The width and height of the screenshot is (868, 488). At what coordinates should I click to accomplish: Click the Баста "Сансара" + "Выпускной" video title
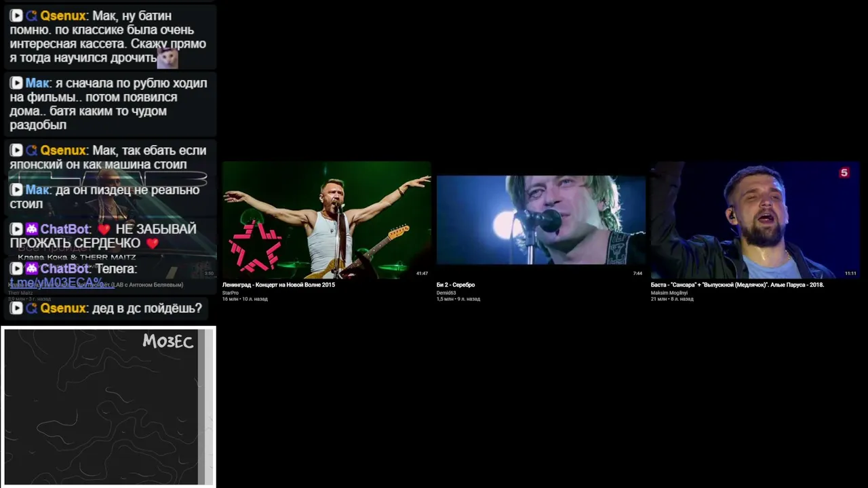pyautogui.click(x=737, y=285)
